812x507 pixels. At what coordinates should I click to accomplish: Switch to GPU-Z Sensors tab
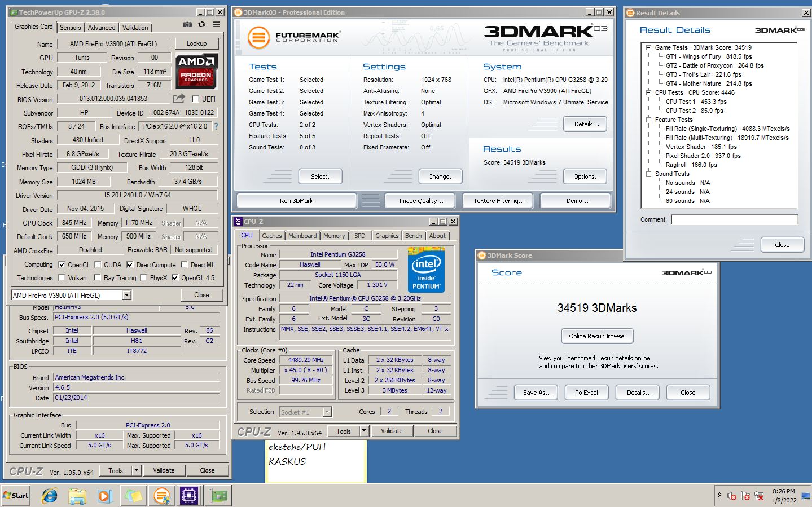tap(70, 27)
